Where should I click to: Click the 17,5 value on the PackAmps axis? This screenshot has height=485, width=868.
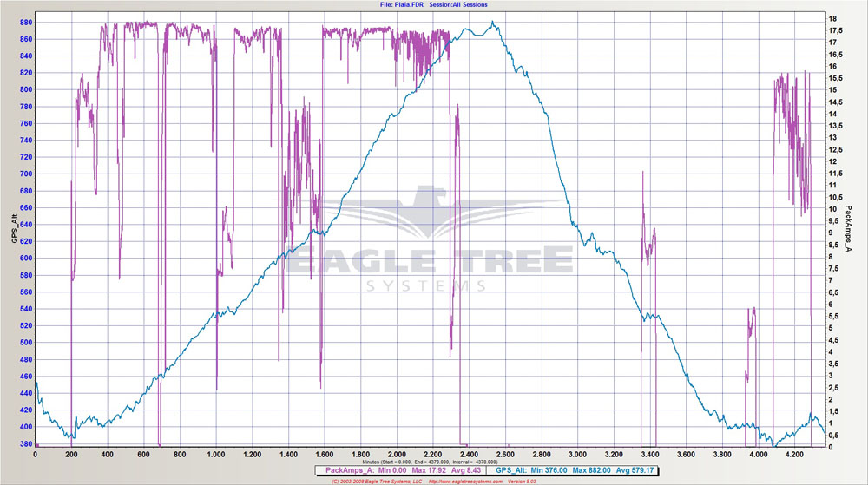tap(835, 30)
